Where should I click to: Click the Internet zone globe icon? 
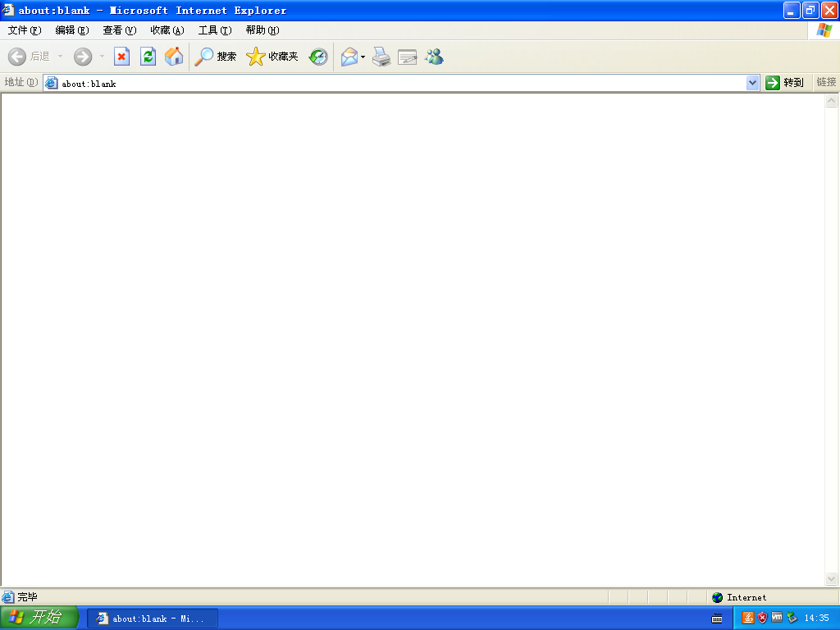[x=717, y=597]
